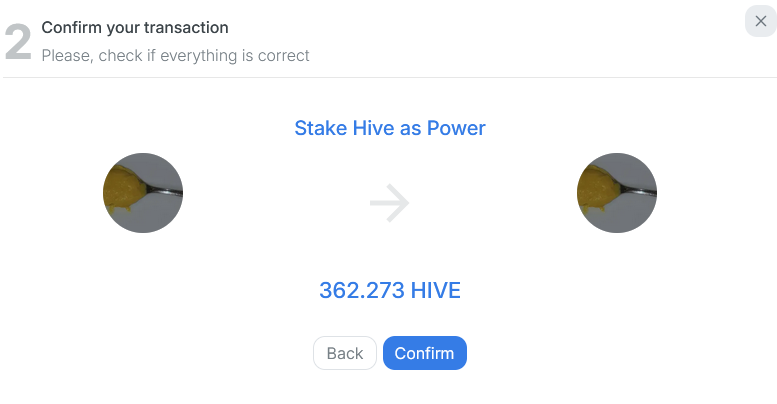Click the large step number 2
777x404 pixels.
tap(18, 42)
